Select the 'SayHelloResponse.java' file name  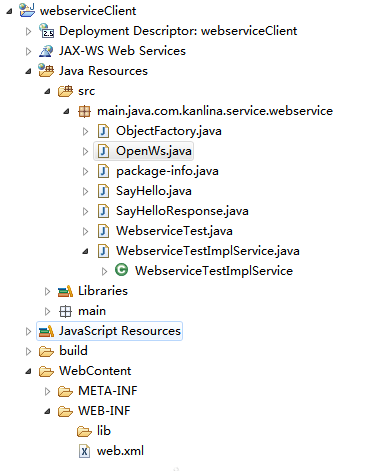click(182, 211)
